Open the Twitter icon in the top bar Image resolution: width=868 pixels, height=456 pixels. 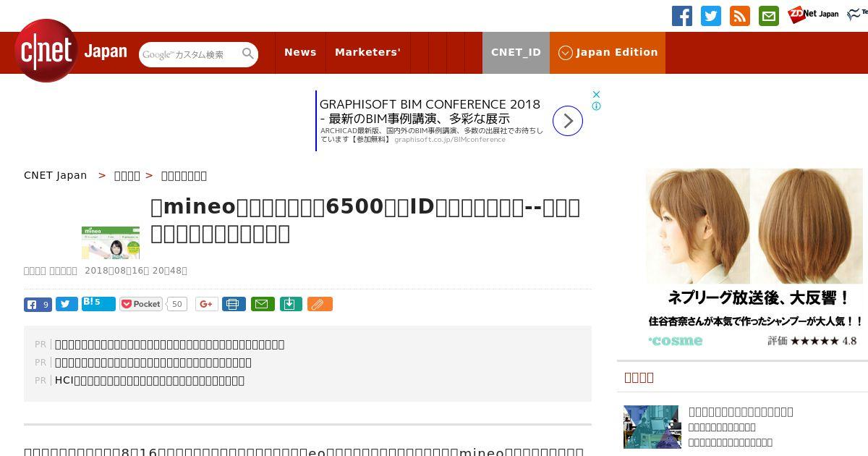point(711,16)
